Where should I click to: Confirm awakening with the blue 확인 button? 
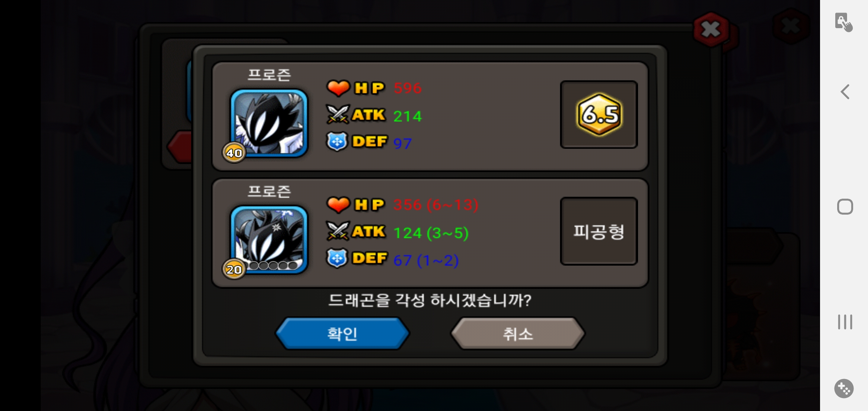coord(342,334)
